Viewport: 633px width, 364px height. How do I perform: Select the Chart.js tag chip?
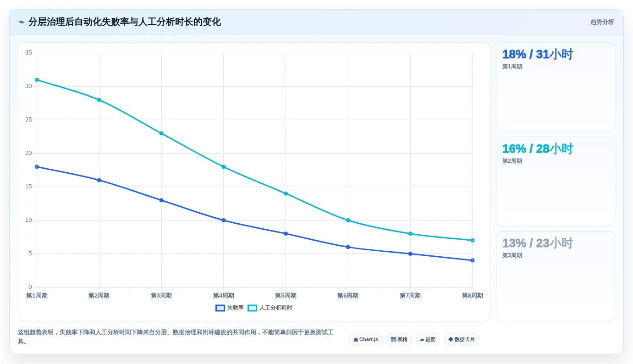[x=365, y=340]
